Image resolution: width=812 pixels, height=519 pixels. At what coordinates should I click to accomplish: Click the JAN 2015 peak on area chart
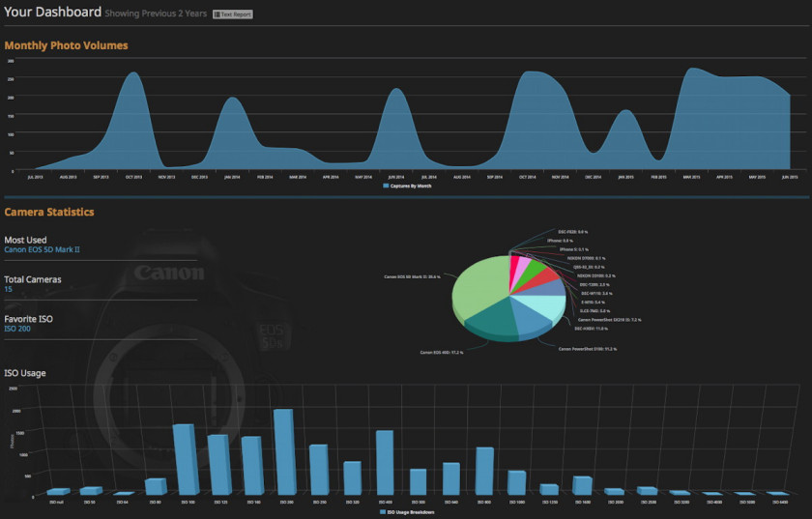coord(625,111)
